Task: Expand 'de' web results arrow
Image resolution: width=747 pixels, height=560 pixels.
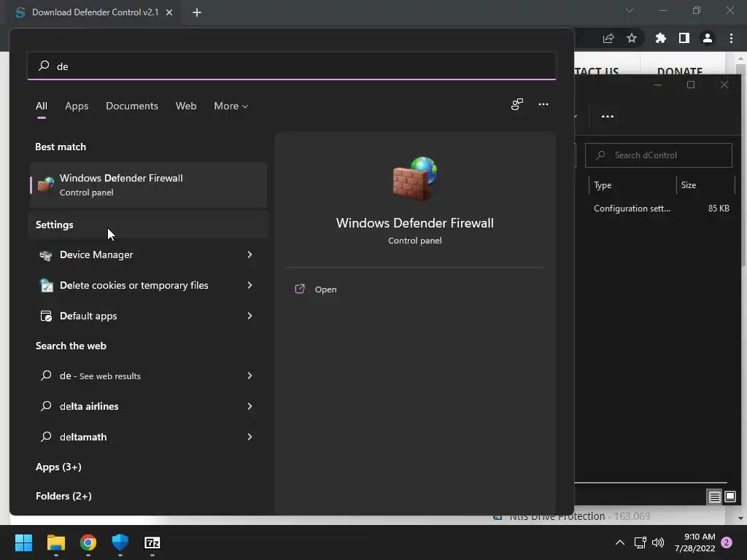Action: click(x=249, y=376)
